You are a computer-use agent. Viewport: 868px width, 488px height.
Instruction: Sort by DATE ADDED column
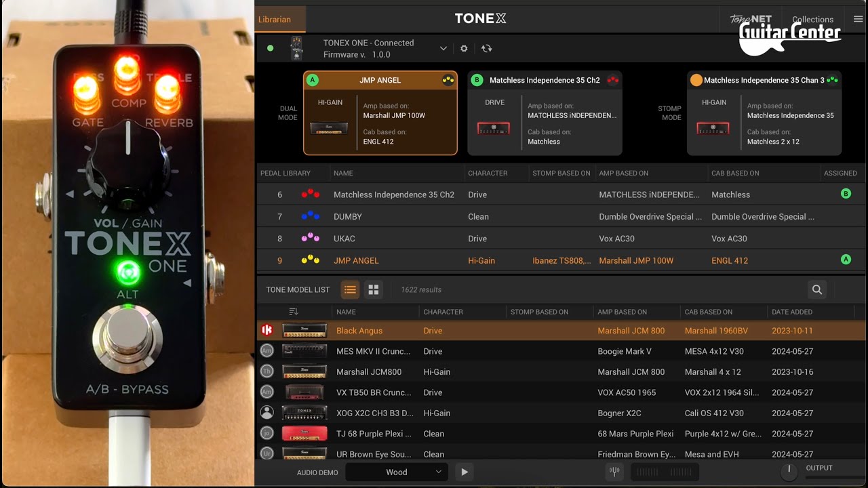792,312
